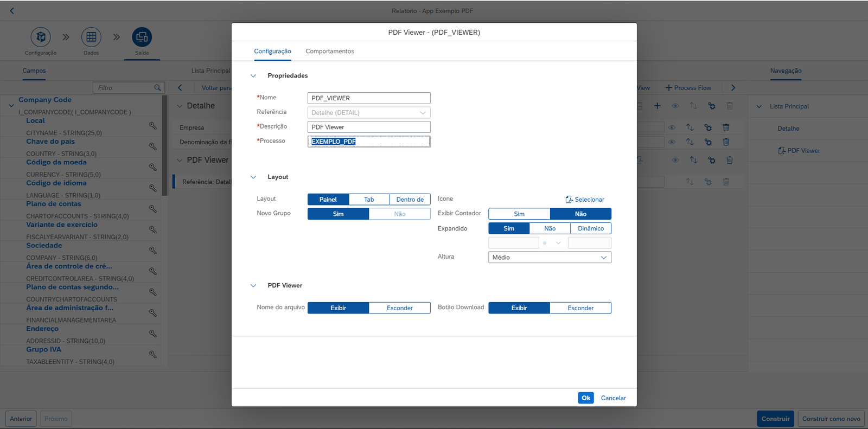This screenshot has width=868, height=429.
Task: Collapse the PDF Viewer section in the dialog
Action: 253,286
